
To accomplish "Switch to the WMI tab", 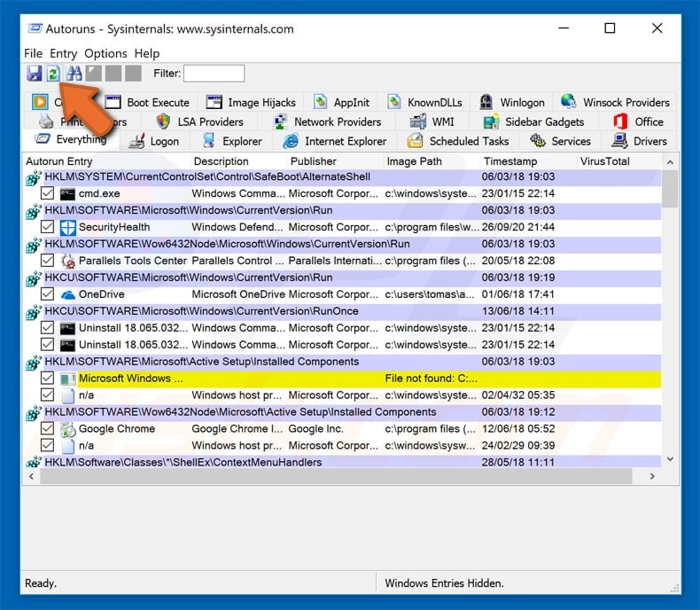I will click(x=432, y=121).
